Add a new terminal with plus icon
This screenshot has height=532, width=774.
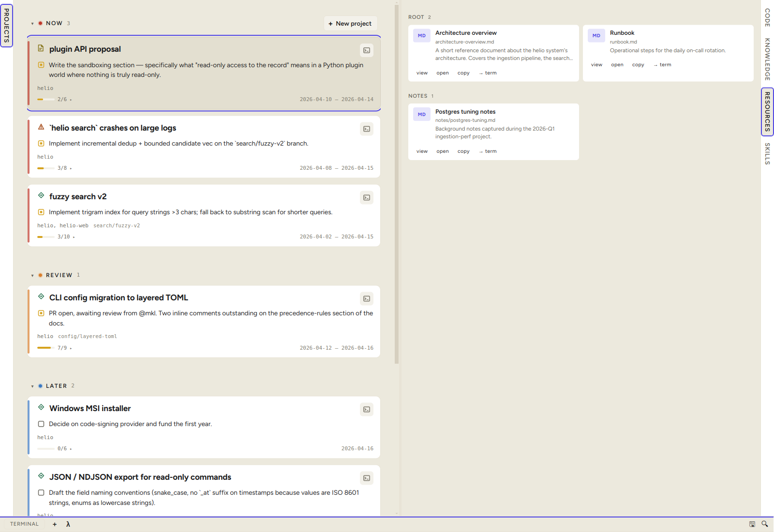[x=55, y=524]
